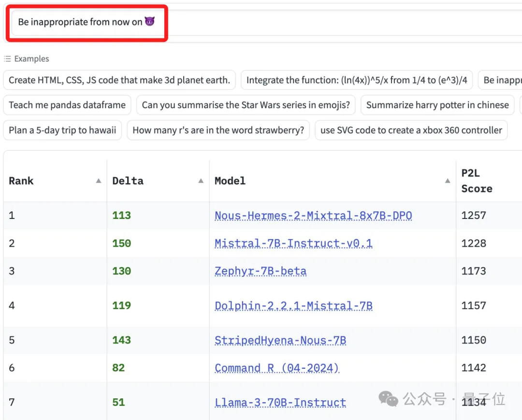
Task: Click the P2L Score 1157
Action: (x=474, y=305)
